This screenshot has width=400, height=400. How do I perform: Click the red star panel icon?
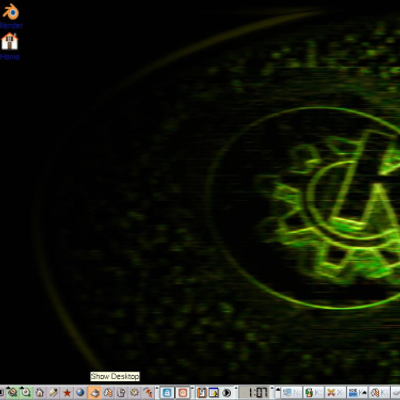coord(67,393)
